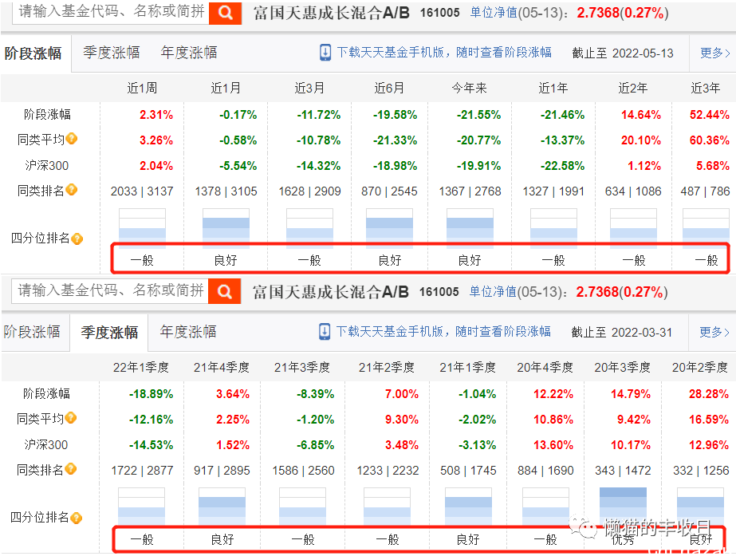This screenshot has width=736, height=560.
Task: Click the phone download icon beside date 2022-05-13
Action: (325, 53)
